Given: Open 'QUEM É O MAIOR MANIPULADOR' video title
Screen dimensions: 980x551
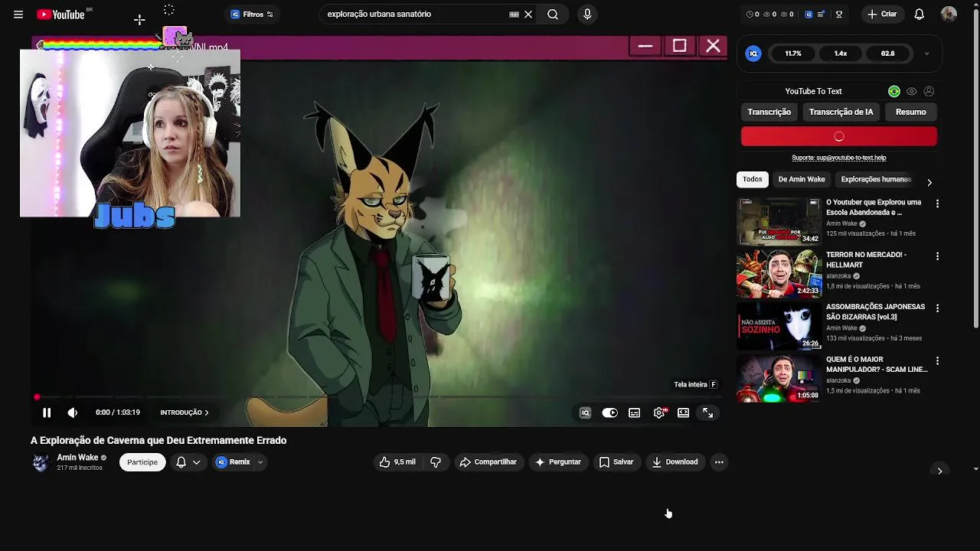Looking at the screenshot, I should click(x=877, y=364).
